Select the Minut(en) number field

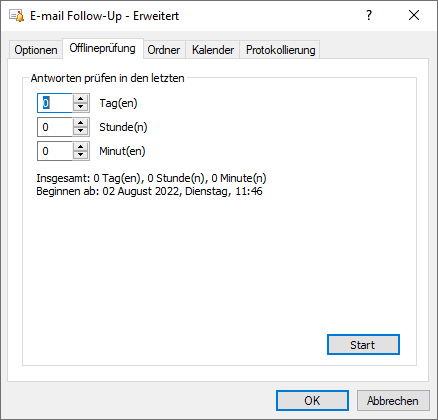click(x=55, y=151)
